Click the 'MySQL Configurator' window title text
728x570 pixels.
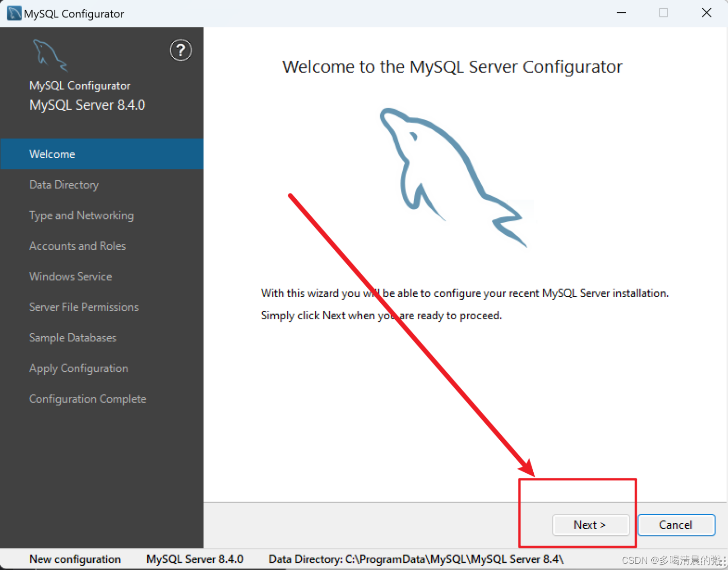(74, 14)
